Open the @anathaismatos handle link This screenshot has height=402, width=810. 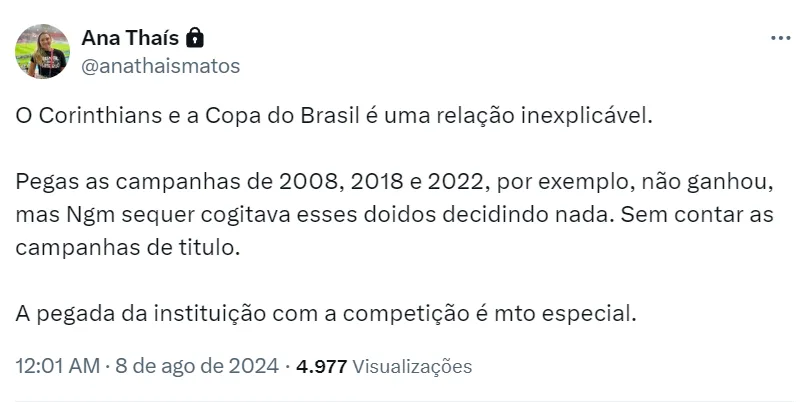[160, 66]
